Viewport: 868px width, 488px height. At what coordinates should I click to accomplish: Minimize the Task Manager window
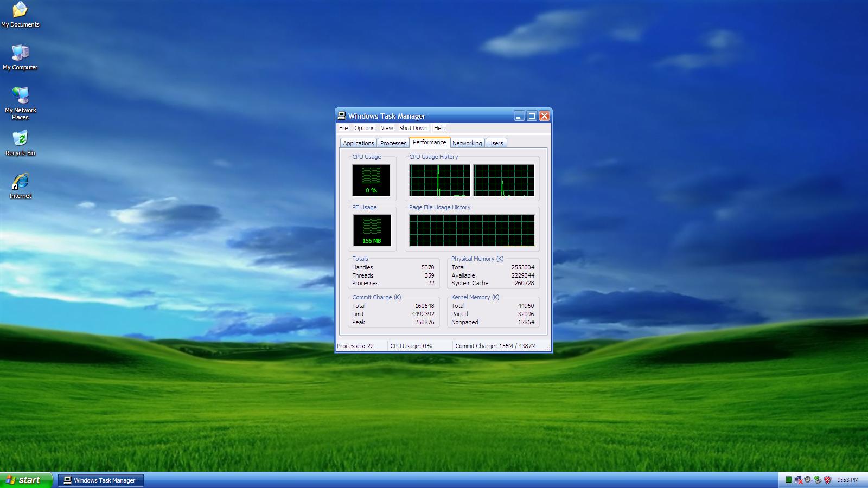coord(519,115)
